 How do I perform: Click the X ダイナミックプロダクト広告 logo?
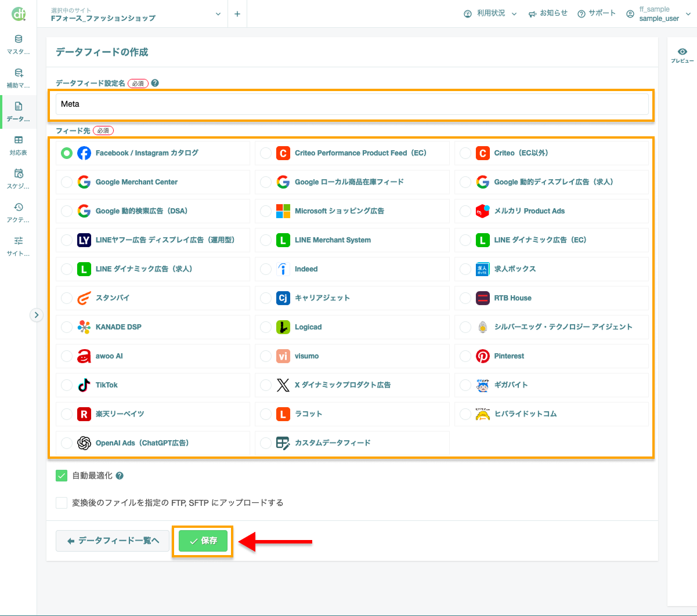283,385
